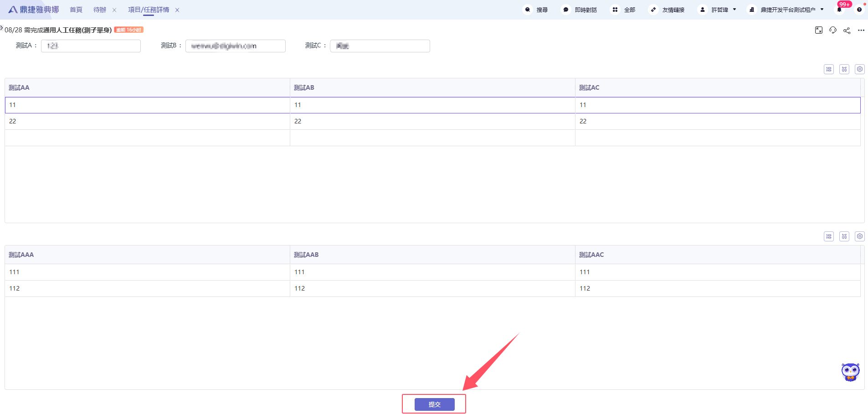Click the empty third-row cell under 測試AA
Image resolution: width=868 pixels, height=414 pixels.
tap(147, 138)
